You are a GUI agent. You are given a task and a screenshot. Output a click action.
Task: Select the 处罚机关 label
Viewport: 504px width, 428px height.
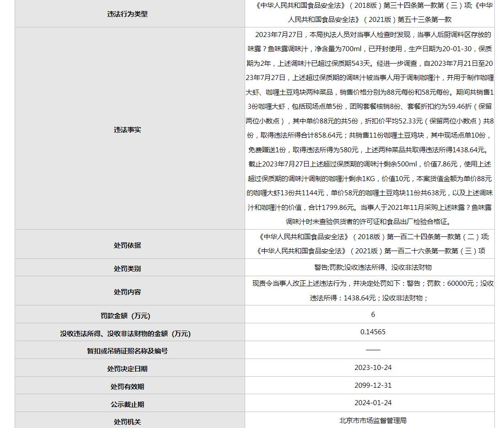[x=127, y=422]
